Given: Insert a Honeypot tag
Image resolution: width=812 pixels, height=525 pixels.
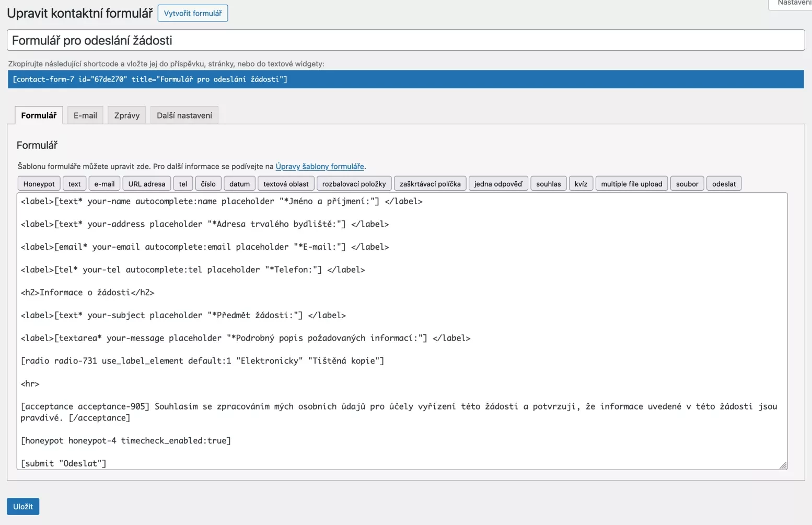Looking at the screenshot, I should pyautogui.click(x=39, y=184).
